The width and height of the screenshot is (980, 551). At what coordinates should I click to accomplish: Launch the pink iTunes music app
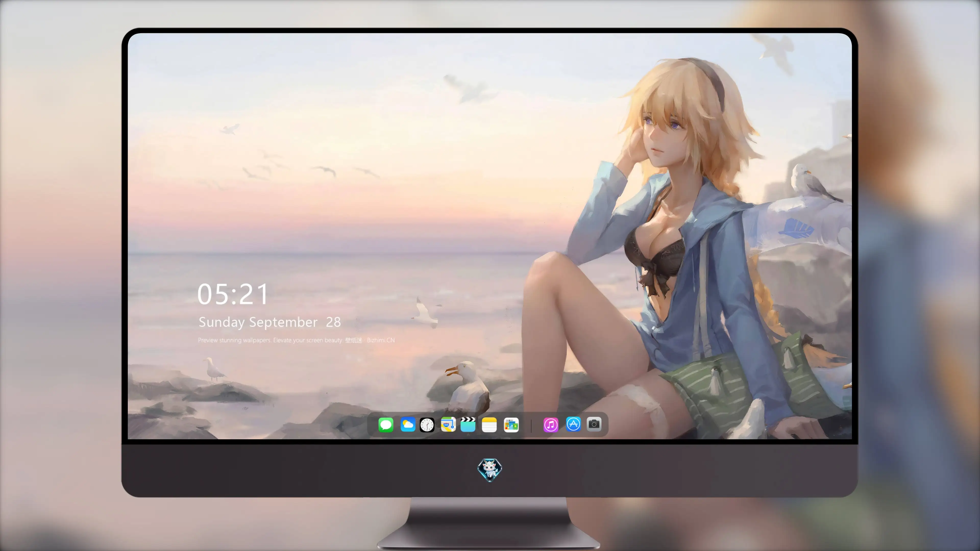[x=551, y=425]
